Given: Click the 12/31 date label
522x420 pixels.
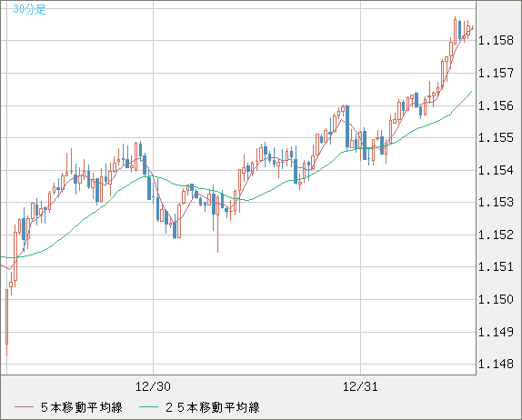Looking at the screenshot, I should pyautogui.click(x=360, y=386).
